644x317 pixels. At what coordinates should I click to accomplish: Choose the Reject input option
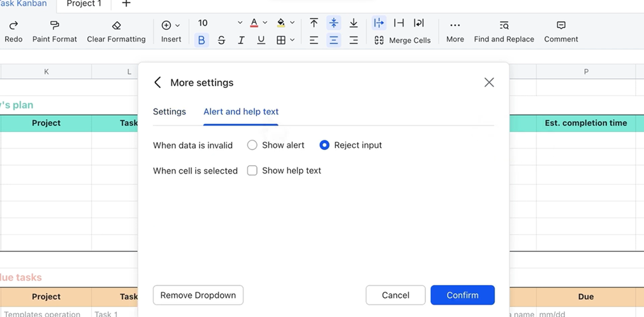point(325,145)
